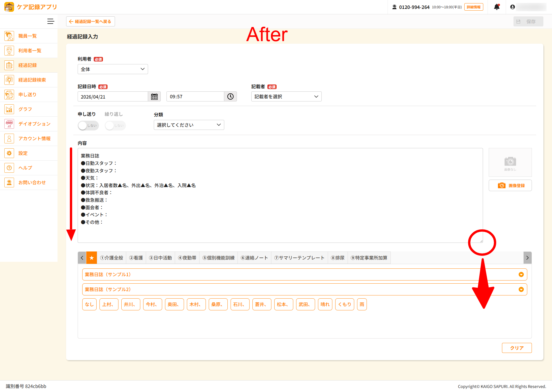
Task: Open the 利用者 dropdown showing 全体
Action: tap(113, 69)
